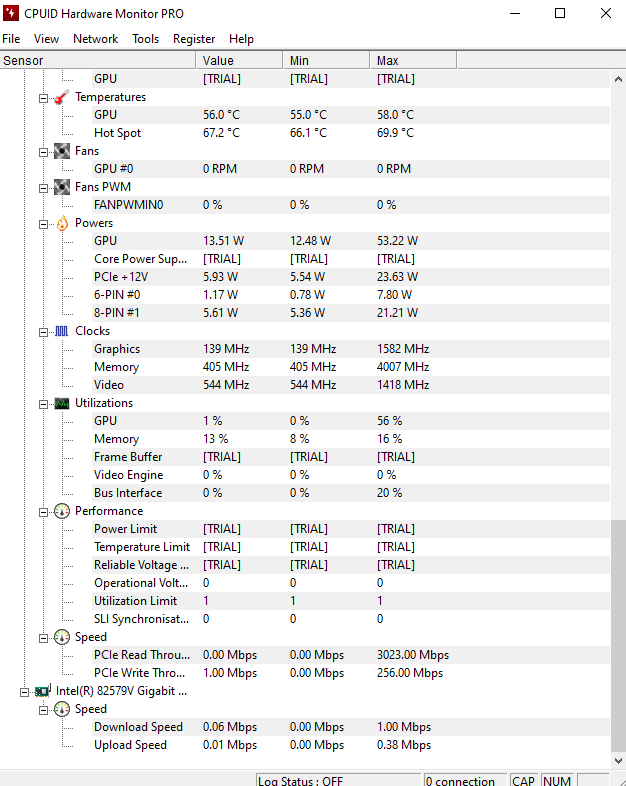The image size is (626, 786).
Task: Click the flame icon beside Powers
Action: (62, 223)
